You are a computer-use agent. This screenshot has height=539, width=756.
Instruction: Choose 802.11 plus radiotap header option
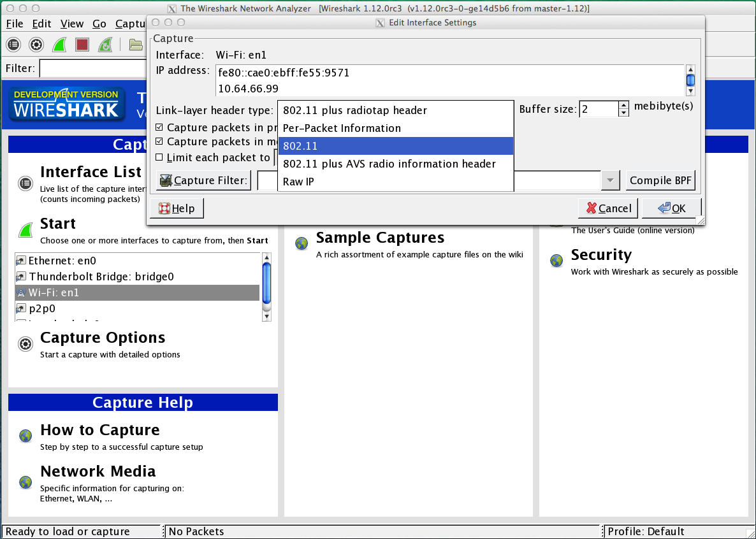point(396,110)
